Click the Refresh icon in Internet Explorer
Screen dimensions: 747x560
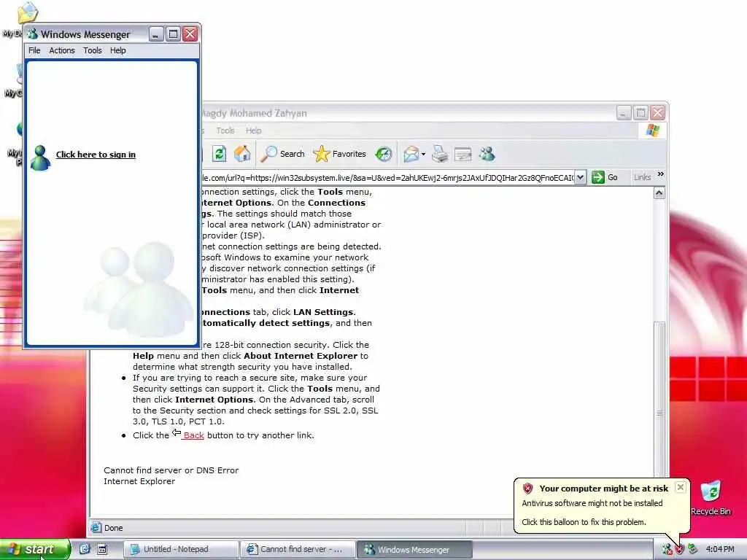219,154
